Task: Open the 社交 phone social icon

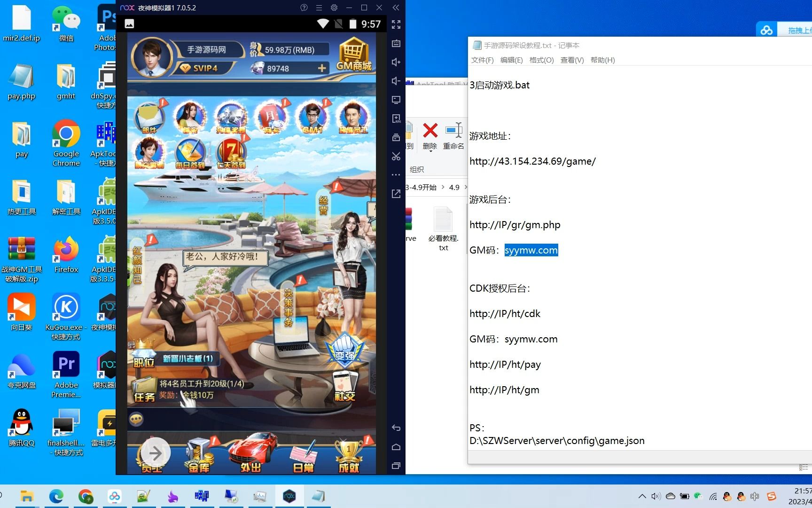Action: pyautogui.click(x=345, y=386)
